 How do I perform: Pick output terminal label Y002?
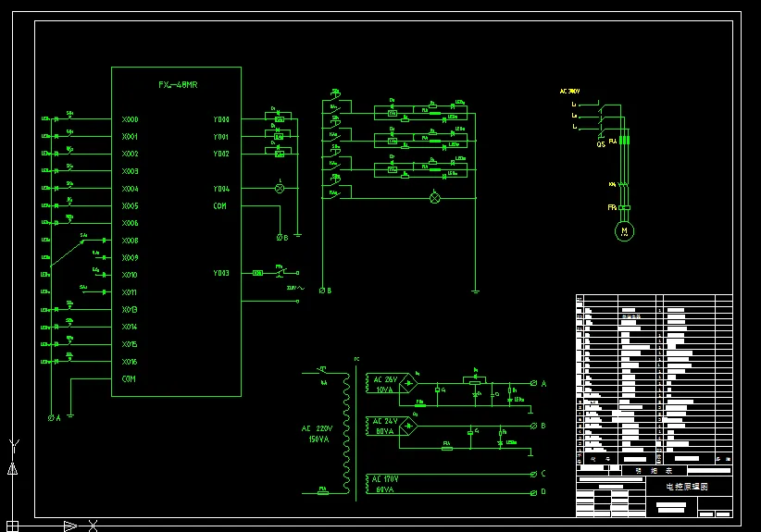[221, 154]
